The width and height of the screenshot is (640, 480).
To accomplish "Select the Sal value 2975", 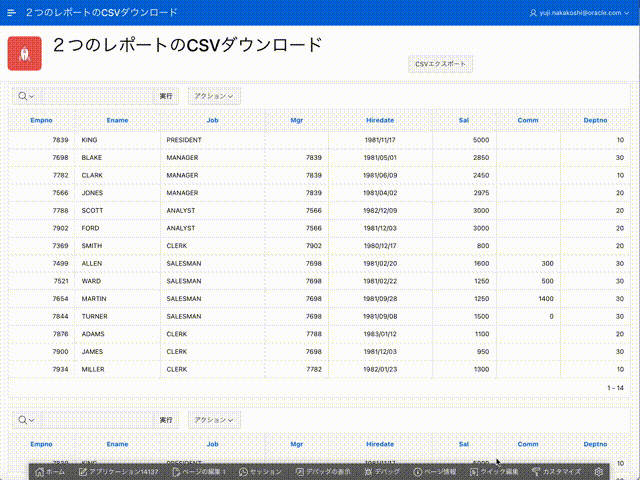I will (x=481, y=193).
